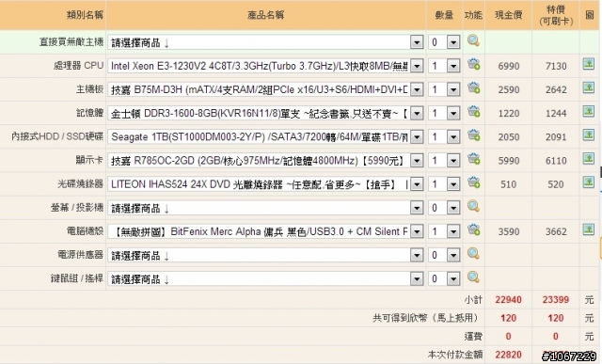Open the HDD/SSD product dropdown showing Seagate
The width and height of the screenshot is (602, 364).
pos(265,137)
